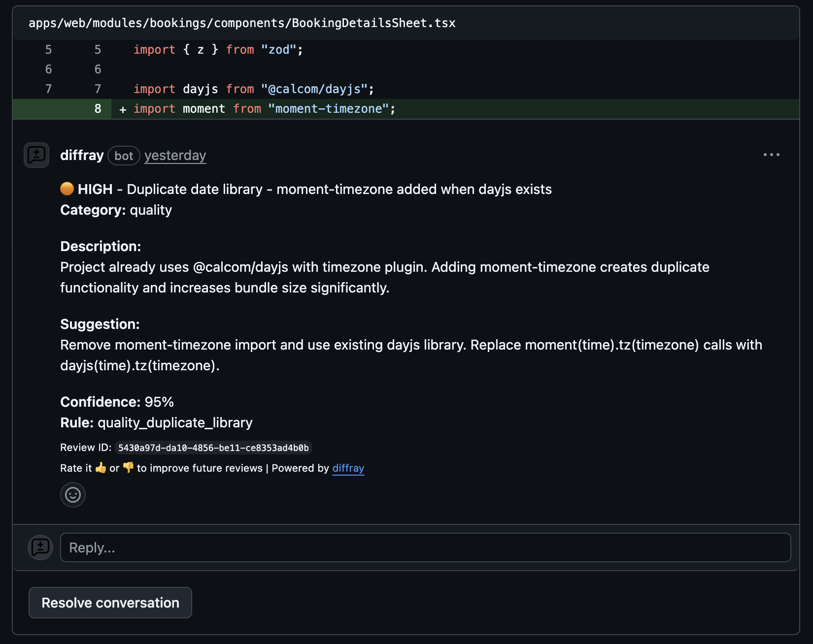Click the diffray author name
The height and width of the screenshot is (644, 813).
coord(82,155)
